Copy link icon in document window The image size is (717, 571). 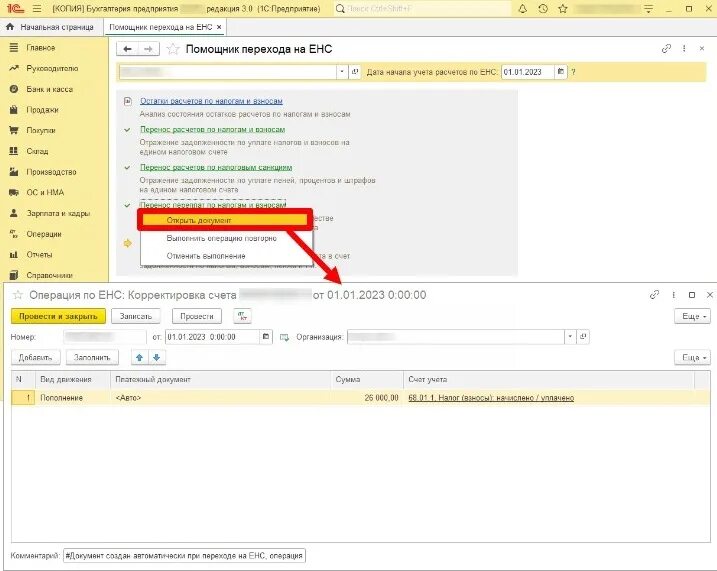click(x=654, y=295)
